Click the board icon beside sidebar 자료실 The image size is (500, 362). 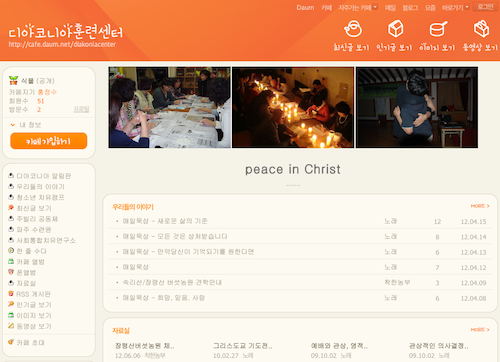[x=11, y=283]
